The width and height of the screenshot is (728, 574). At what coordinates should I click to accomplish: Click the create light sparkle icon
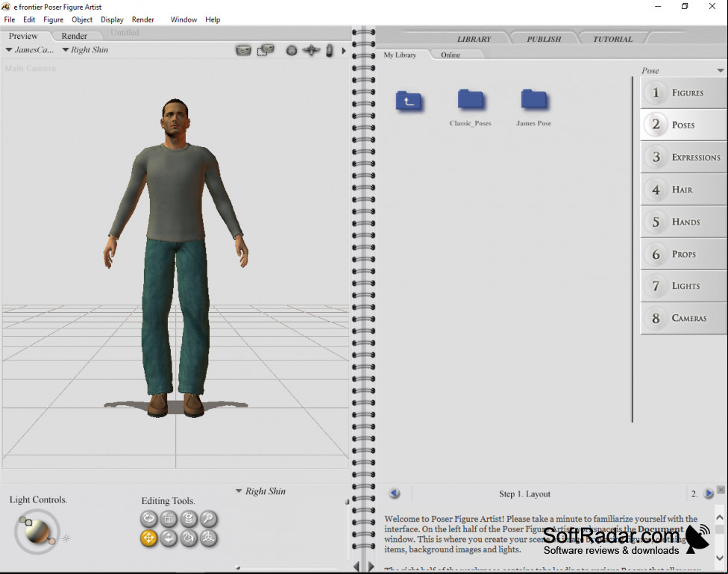tap(66, 538)
